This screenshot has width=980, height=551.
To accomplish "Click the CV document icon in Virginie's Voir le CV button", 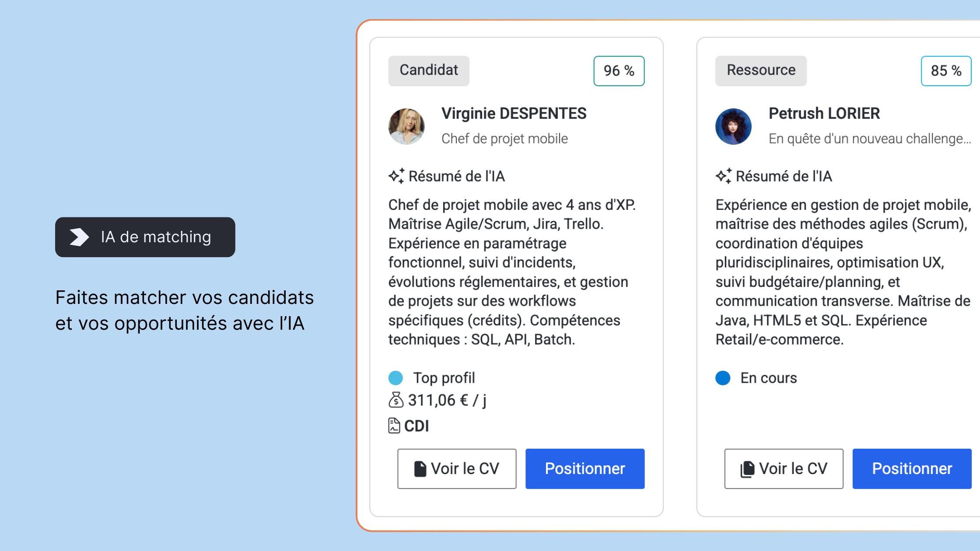I will tap(420, 468).
